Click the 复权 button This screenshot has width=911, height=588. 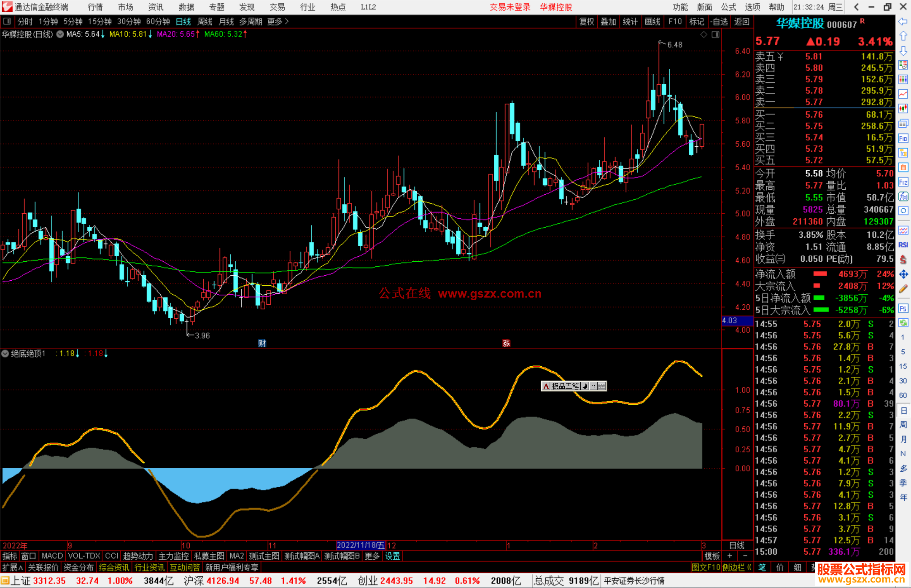[587, 21]
